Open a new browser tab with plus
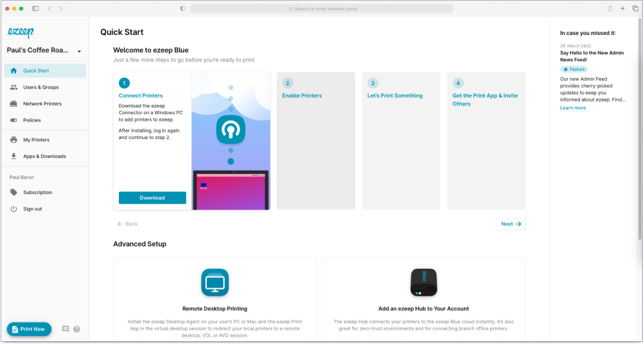 tap(623, 8)
